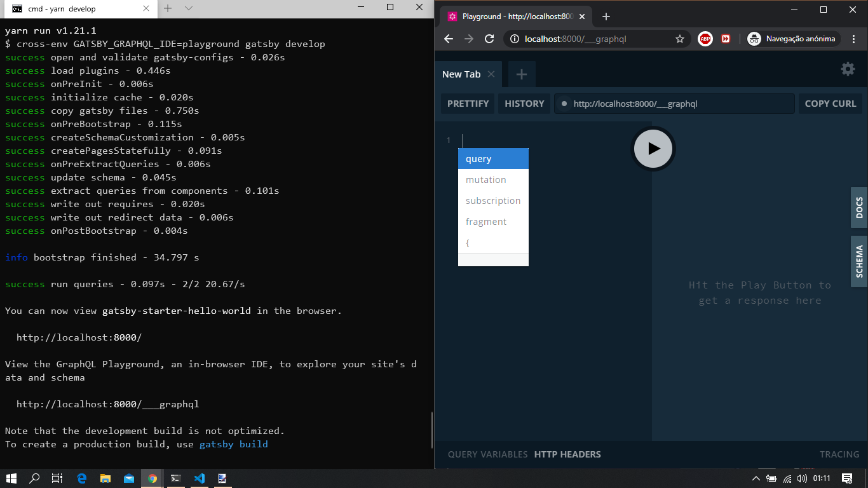
Task: Toggle the TRACING panel open
Action: coord(839,454)
